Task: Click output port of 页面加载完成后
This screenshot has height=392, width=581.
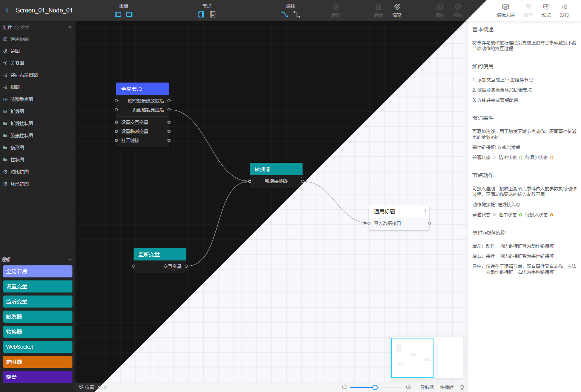Action: pos(169,110)
